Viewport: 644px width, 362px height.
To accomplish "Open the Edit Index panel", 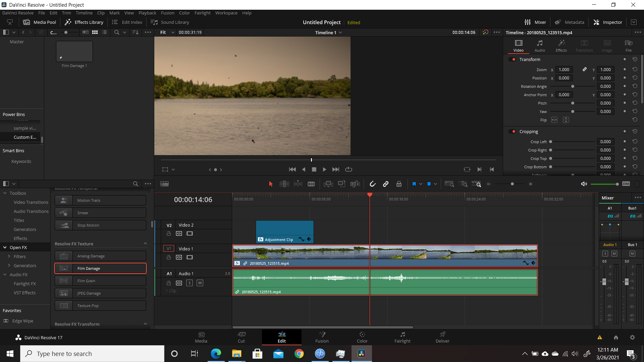I will pyautogui.click(x=127, y=22).
